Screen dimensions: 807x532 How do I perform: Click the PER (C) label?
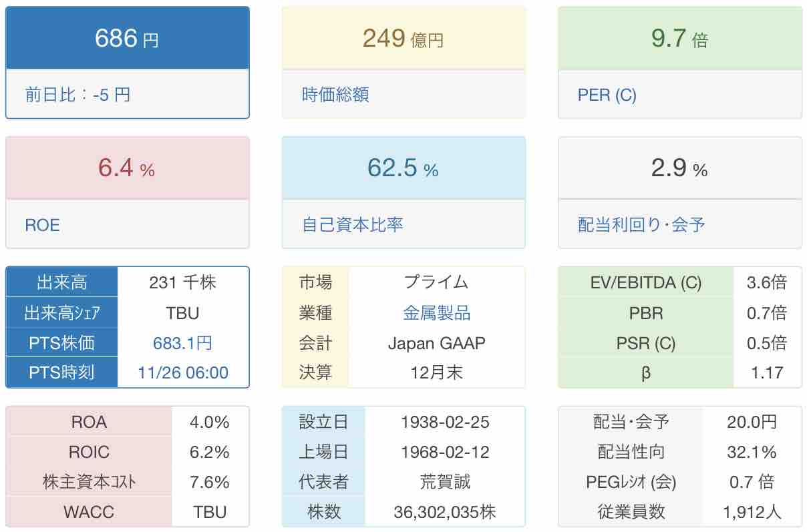point(607,95)
